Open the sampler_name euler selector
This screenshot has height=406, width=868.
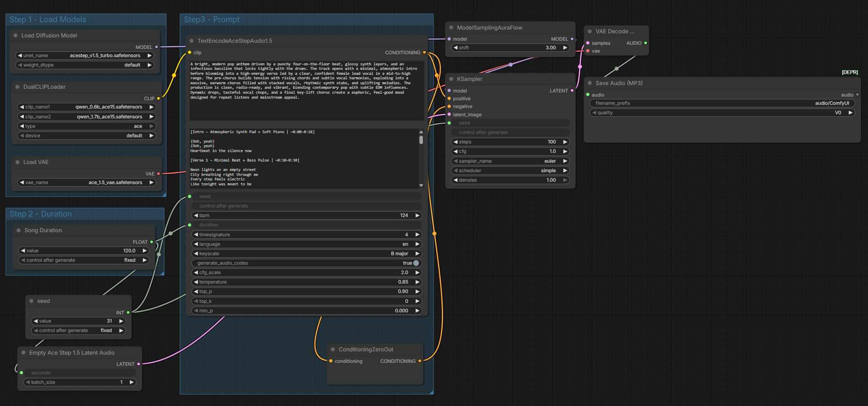[510, 161]
